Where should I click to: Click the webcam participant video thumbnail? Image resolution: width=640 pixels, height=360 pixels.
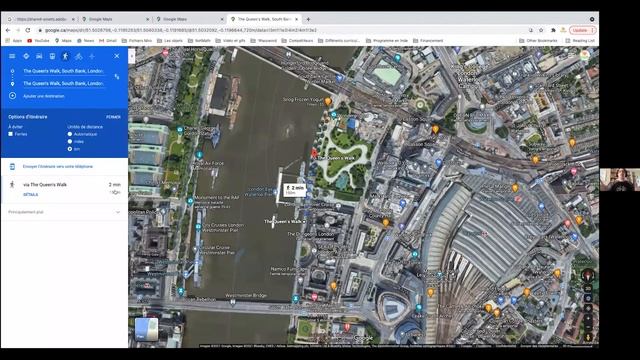click(x=620, y=180)
